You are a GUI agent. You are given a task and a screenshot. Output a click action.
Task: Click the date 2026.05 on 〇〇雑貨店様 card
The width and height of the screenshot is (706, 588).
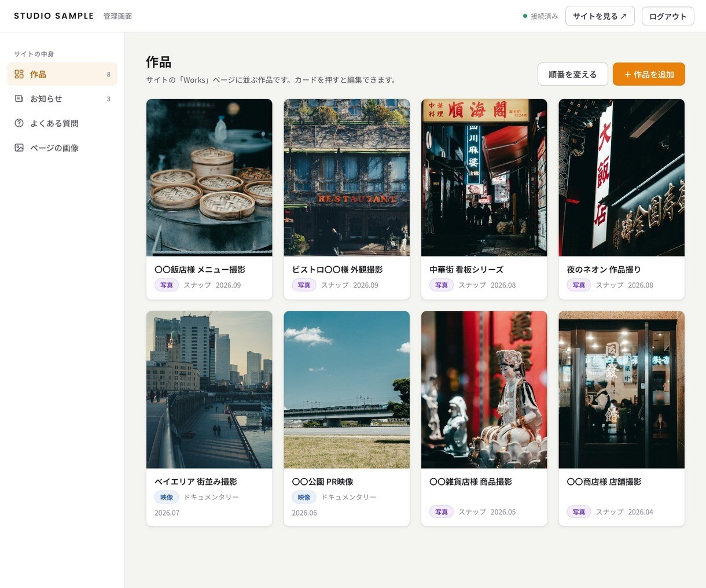(x=503, y=512)
